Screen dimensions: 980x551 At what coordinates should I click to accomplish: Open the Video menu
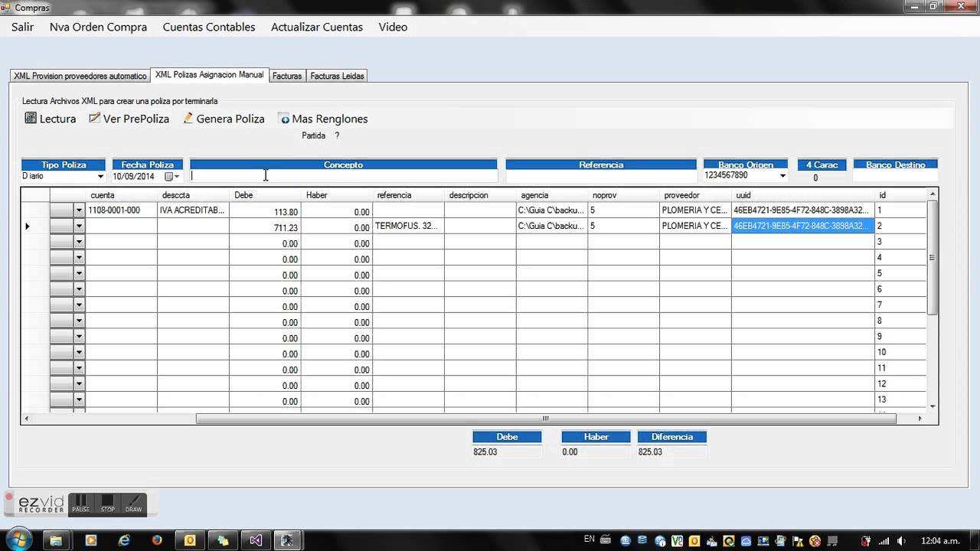(393, 27)
